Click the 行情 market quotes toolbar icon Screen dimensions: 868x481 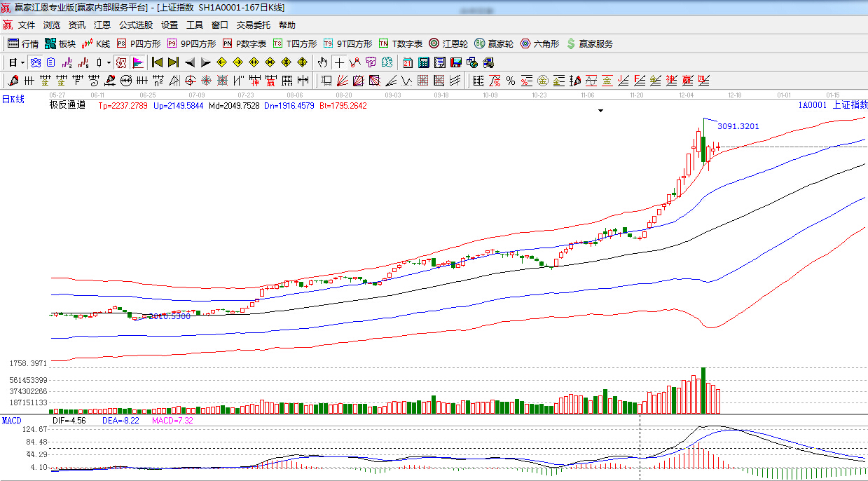click(23, 43)
